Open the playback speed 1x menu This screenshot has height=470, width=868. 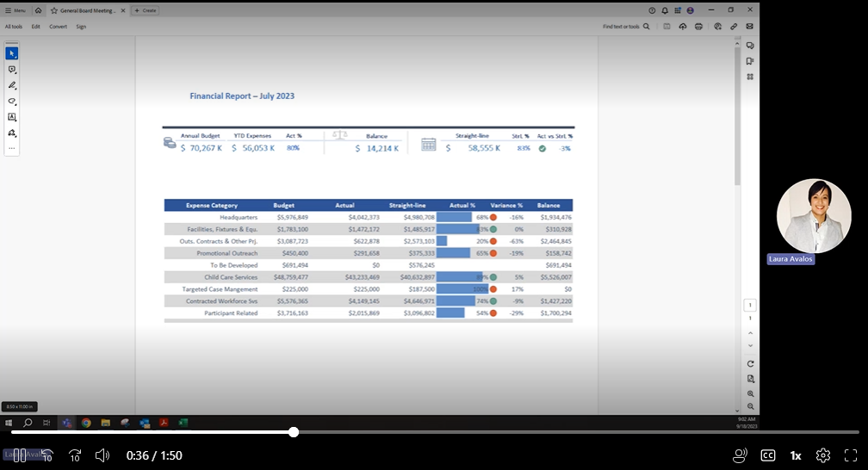coord(796,455)
